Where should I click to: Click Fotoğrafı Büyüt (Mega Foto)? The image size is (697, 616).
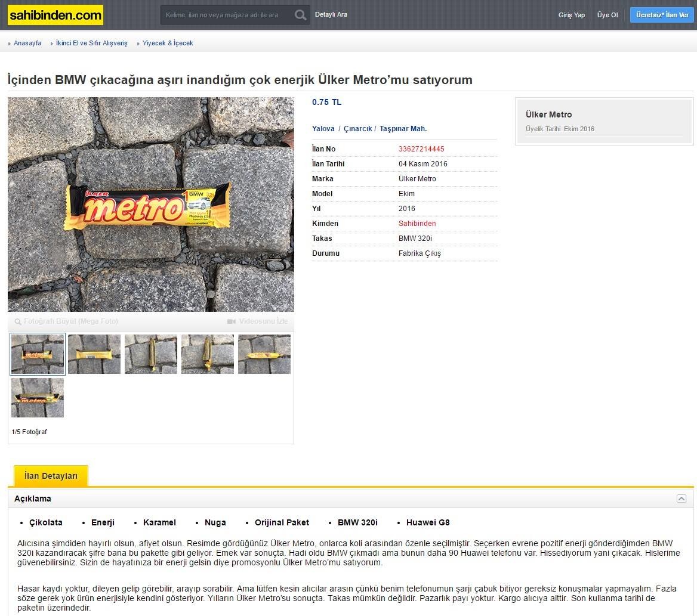[67, 321]
